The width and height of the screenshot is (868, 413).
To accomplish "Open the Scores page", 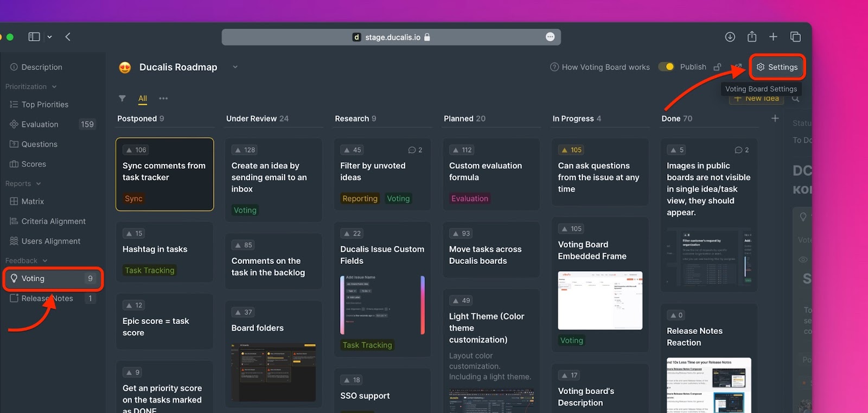I will (x=28, y=164).
